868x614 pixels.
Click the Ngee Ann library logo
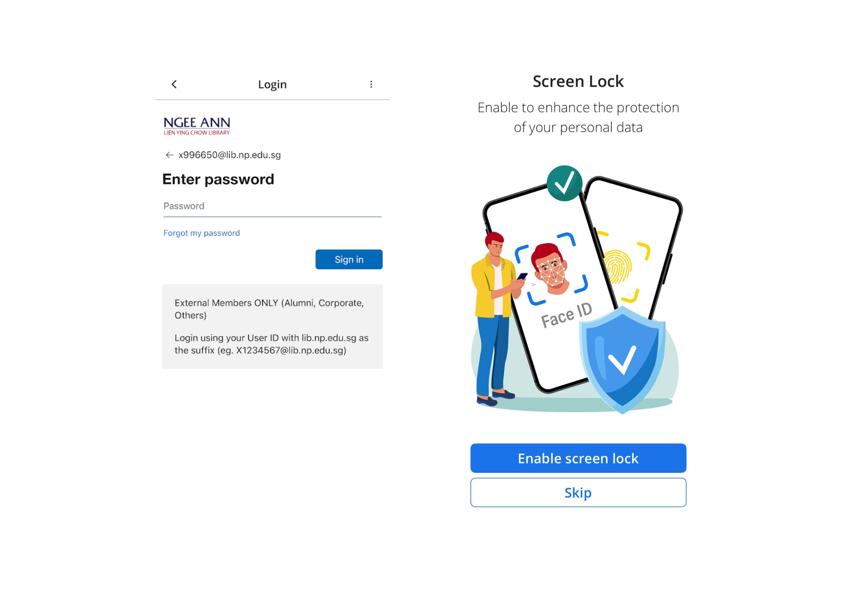pos(197,126)
